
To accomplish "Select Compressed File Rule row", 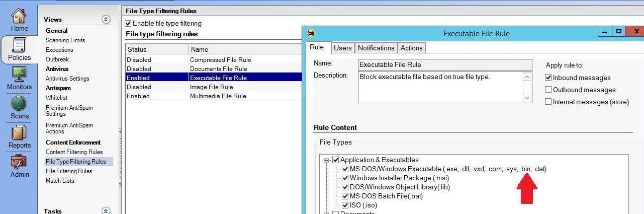I will [214, 59].
